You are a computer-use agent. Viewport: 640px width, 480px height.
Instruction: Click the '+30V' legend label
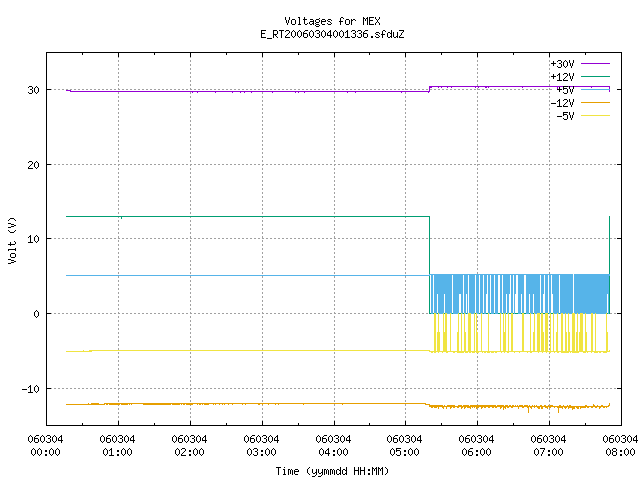tap(562, 64)
